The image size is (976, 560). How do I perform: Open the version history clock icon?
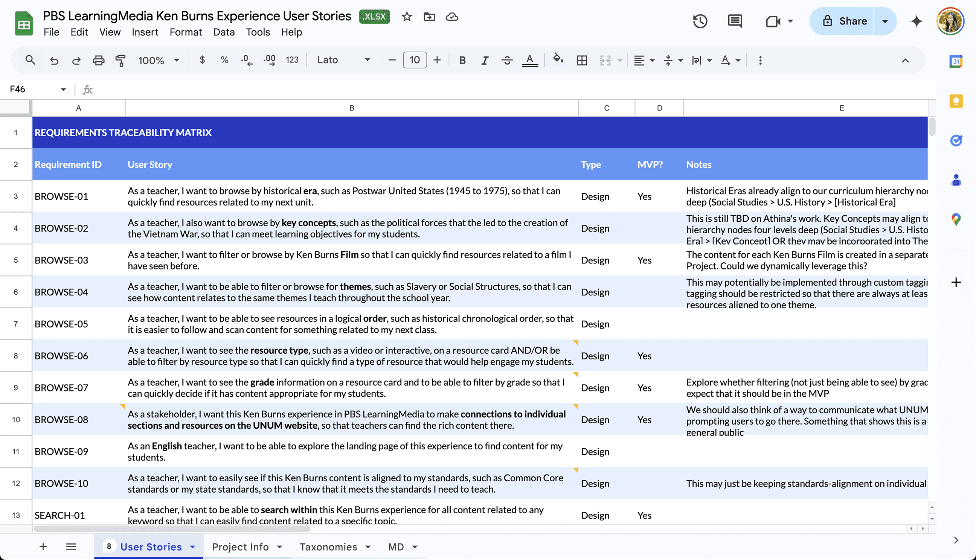[700, 21]
